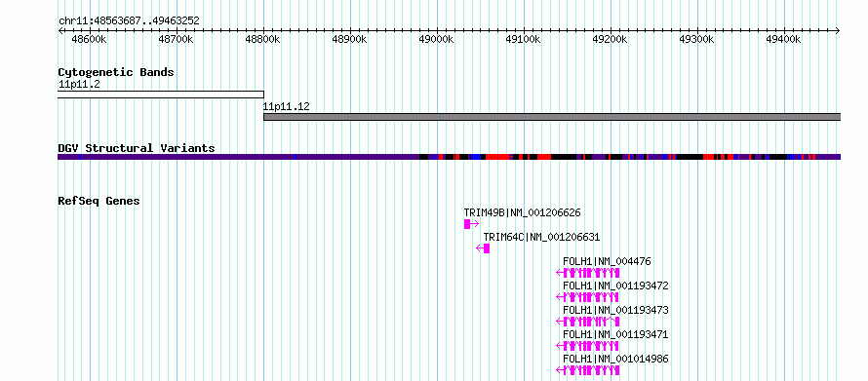Viewport: 868px width, 381px height.
Task: Click the 48700k ruler tick label
Action: pos(176,40)
